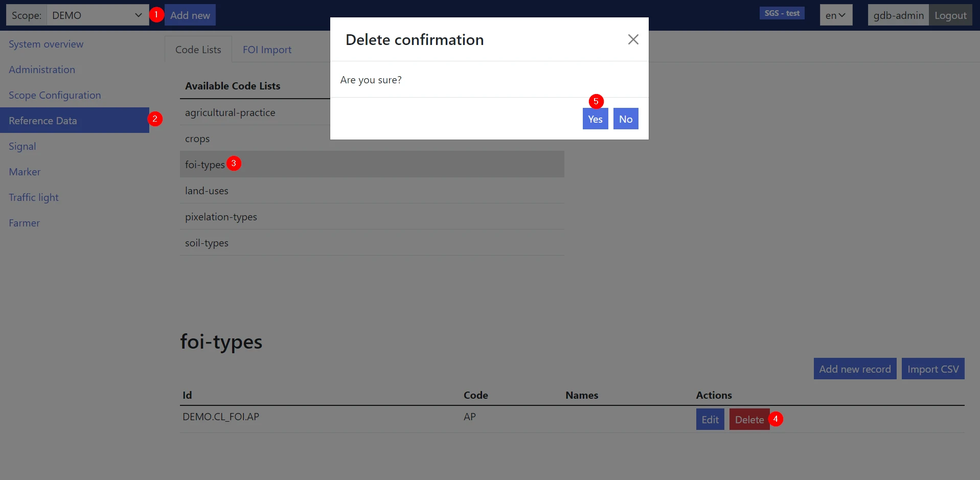Go to Scope Configuration page
980x480 pixels.
click(x=55, y=95)
